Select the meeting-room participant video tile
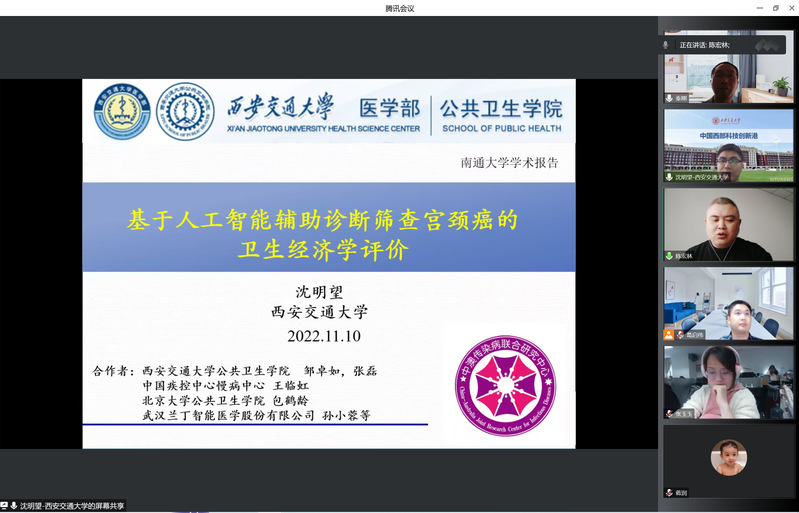The width and height of the screenshot is (799, 513). coord(729,304)
